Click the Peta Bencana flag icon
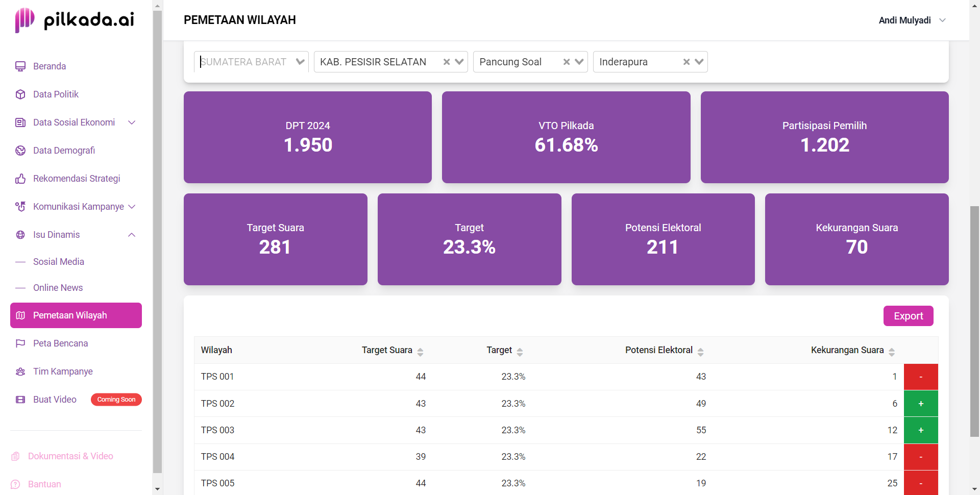This screenshot has height=495, width=980. pyautogui.click(x=20, y=343)
